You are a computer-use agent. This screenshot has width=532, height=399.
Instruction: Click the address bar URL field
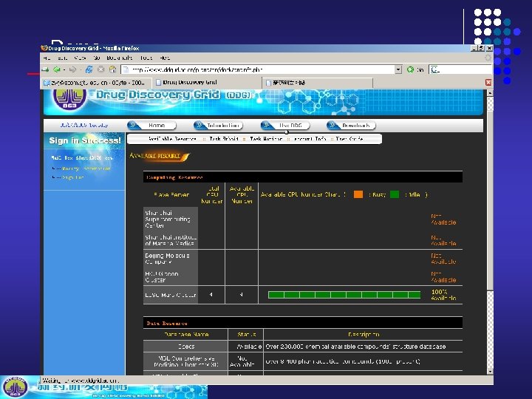click(x=258, y=69)
